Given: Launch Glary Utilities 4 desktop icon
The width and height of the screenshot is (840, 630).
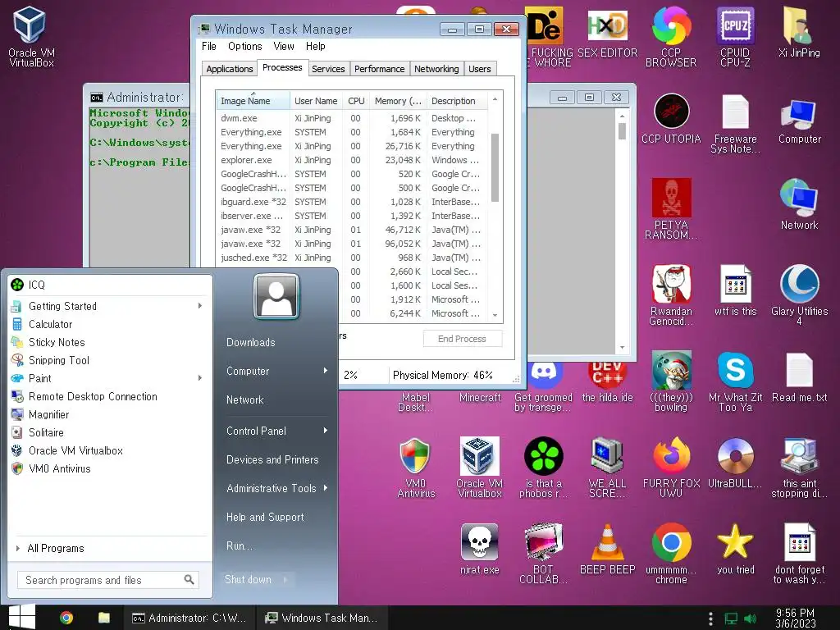Looking at the screenshot, I should pos(799,294).
